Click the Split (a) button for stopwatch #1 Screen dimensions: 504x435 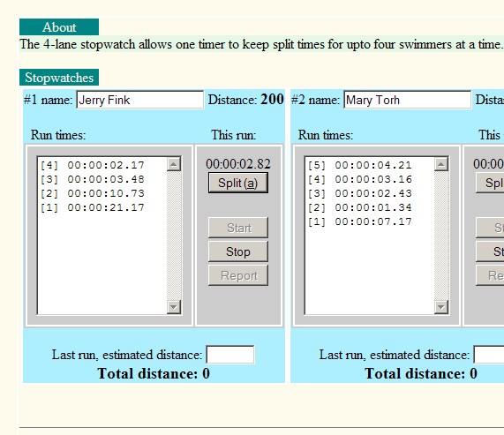[237, 183]
